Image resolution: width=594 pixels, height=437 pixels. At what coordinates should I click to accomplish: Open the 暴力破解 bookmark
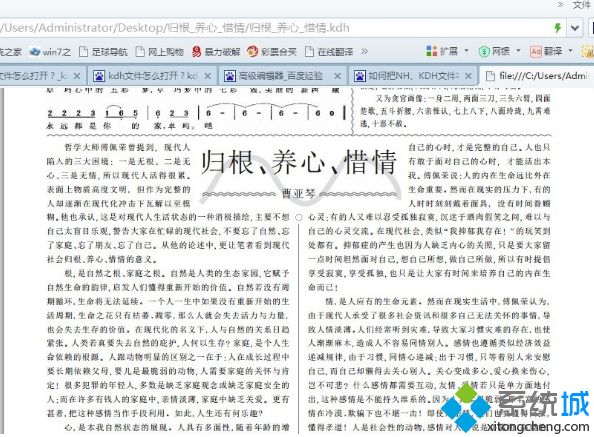coord(216,52)
